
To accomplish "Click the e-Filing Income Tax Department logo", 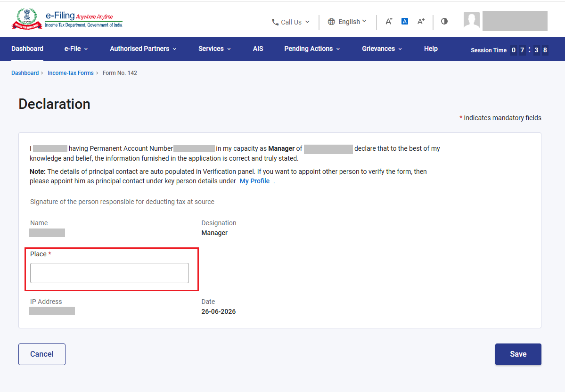I will [67, 19].
